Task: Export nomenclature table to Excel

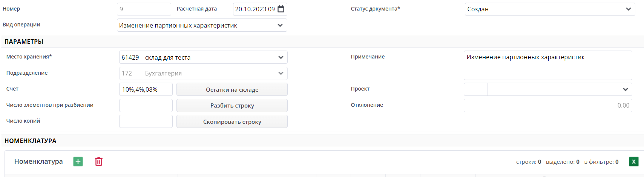Action: tap(633, 162)
